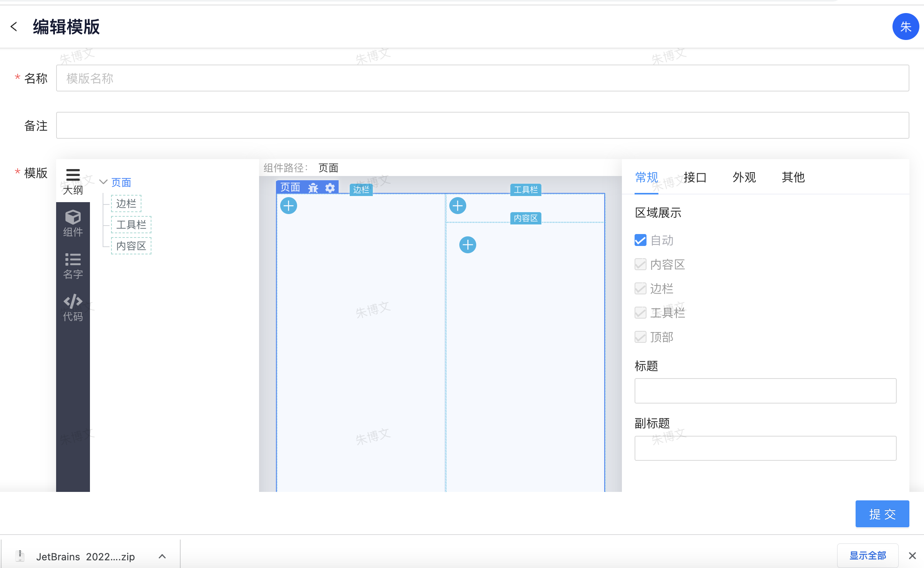The height and width of the screenshot is (568, 924).
Task: Select the 边栏 label tag on canvas
Action: (361, 189)
